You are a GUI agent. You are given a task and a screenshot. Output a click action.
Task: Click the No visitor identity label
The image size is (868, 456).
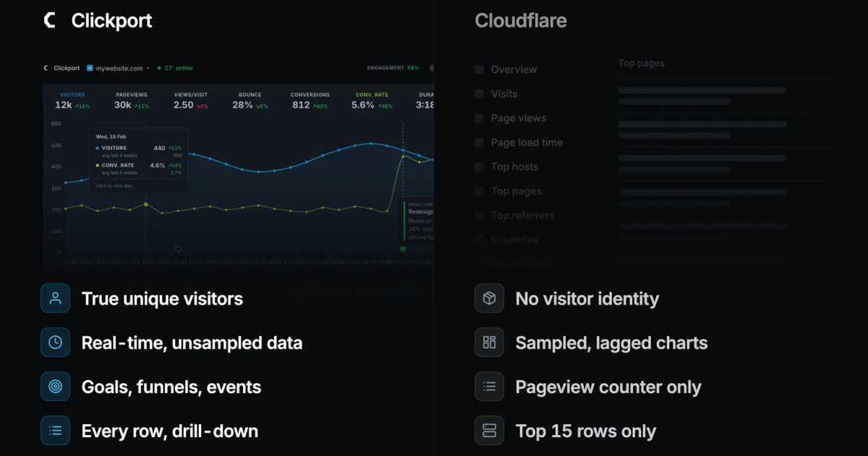[587, 299]
